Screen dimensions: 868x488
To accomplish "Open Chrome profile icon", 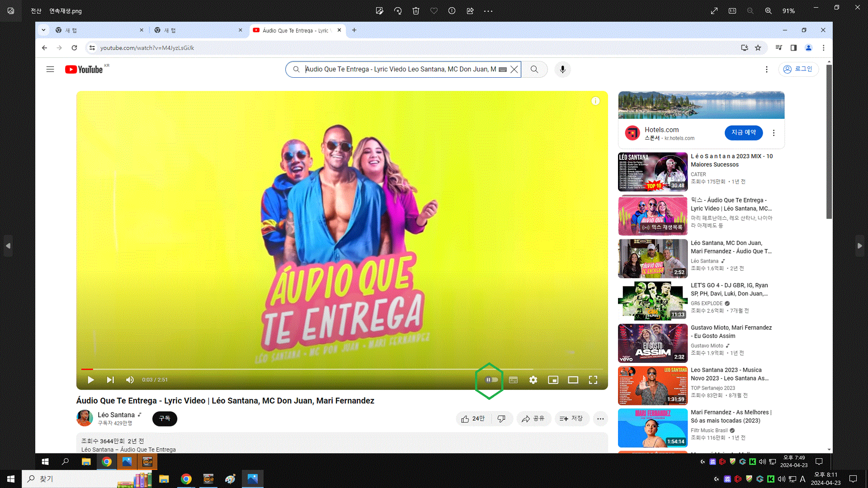I will tap(809, 48).
